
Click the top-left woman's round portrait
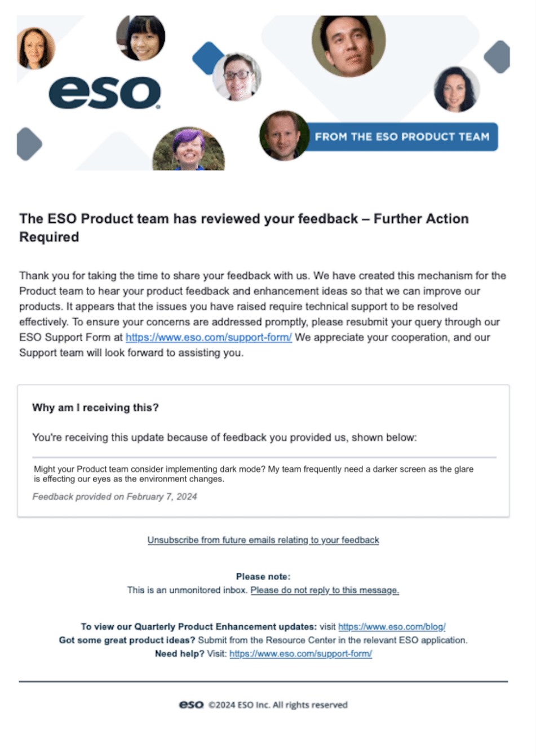(36, 48)
